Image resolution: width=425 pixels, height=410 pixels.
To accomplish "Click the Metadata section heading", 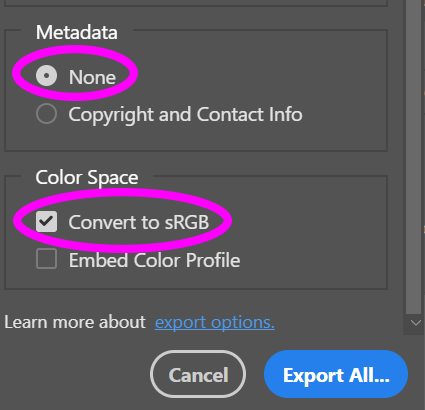I will tap(77, 32).
